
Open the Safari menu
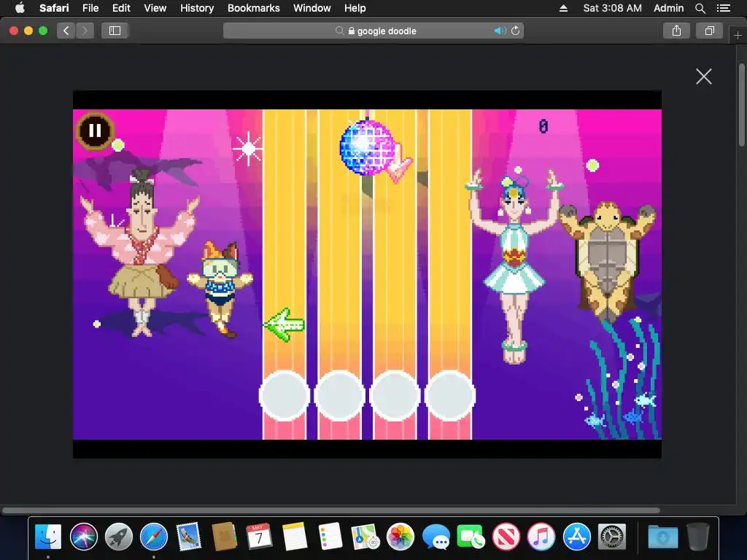[54, 8]
